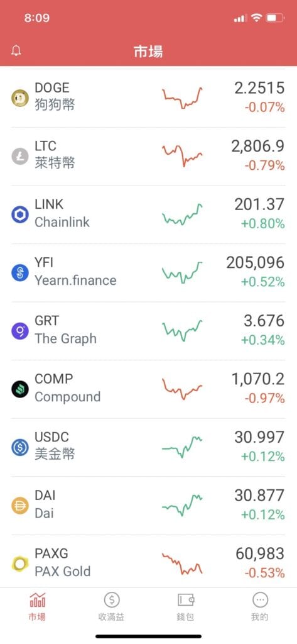297x644 pixels.
Task: Tap the Compound COMP icon
Action: tap(19, 389)
